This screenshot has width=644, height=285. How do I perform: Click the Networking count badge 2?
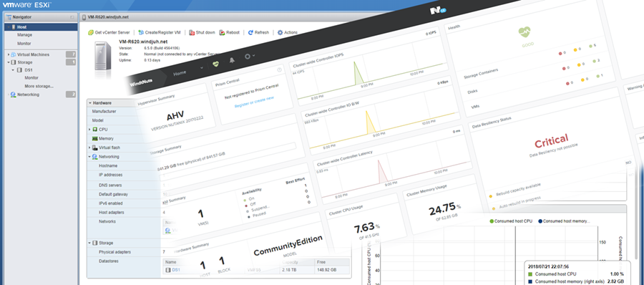71,95
